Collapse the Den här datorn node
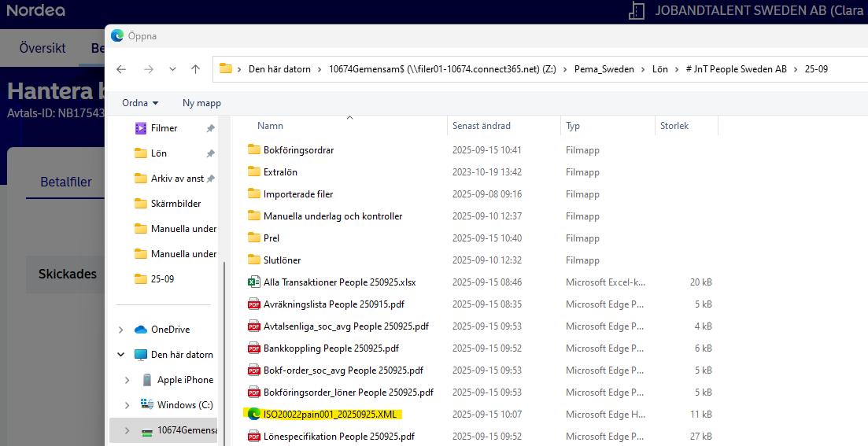Image resolution: width=868 pixels, height=446 pixels. click(x=121, y=355)
